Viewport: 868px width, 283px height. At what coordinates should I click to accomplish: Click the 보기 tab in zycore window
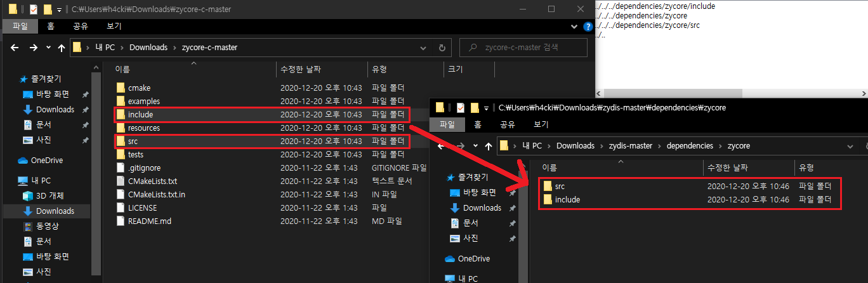(541, 125)
